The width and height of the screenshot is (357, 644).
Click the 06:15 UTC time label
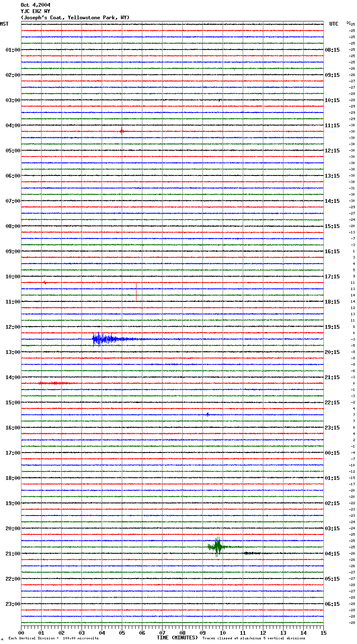[x=332, y=604]
